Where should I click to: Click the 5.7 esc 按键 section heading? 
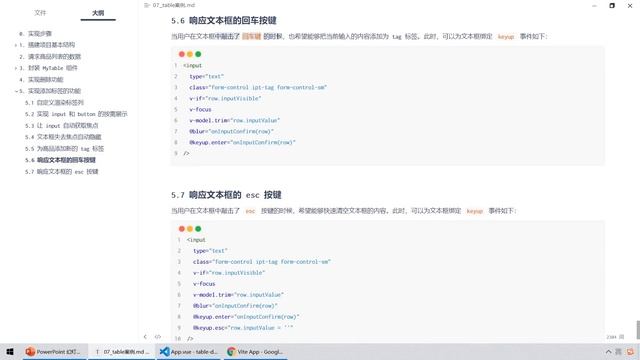(x=226, y=195)
